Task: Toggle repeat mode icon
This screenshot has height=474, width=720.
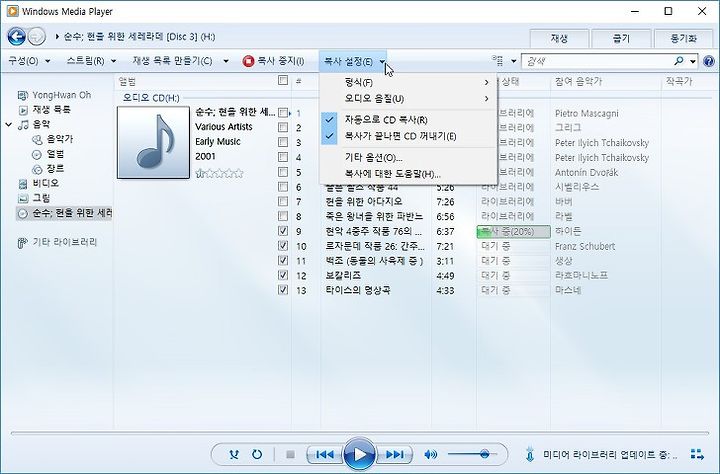Action: pyautogui.click(x=257, y=455)
